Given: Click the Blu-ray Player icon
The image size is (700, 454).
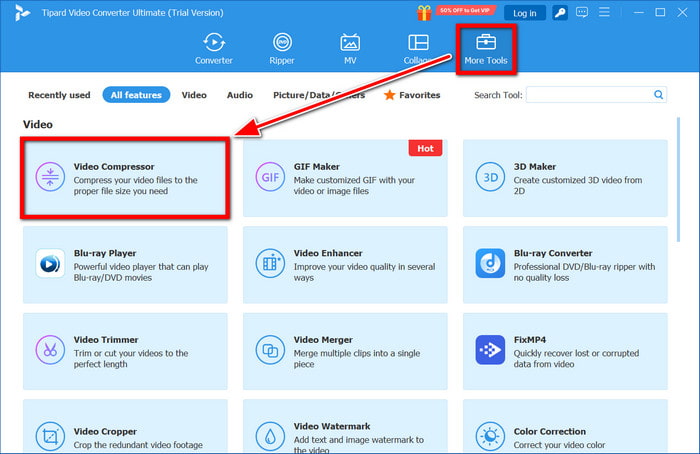Looking at the screenshot, I should (x=50, y=263).
